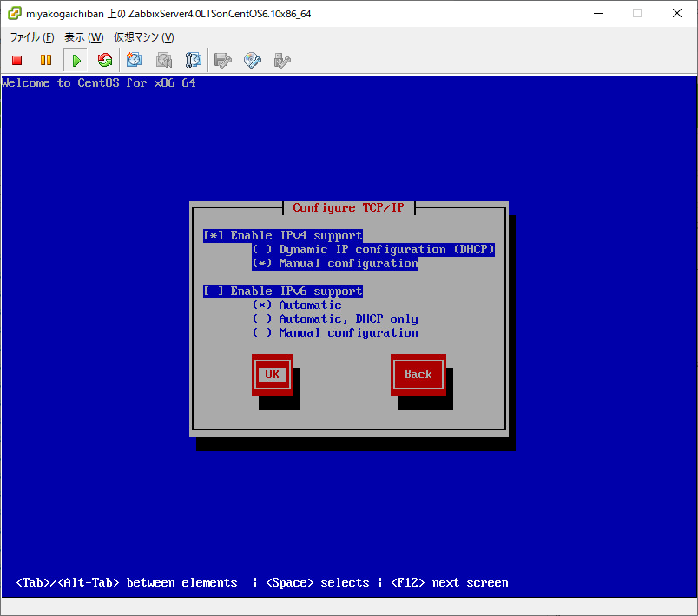Open the ファイル (F) menu
Viewport: 698px width, 616px height.
[x=32, y=37]
